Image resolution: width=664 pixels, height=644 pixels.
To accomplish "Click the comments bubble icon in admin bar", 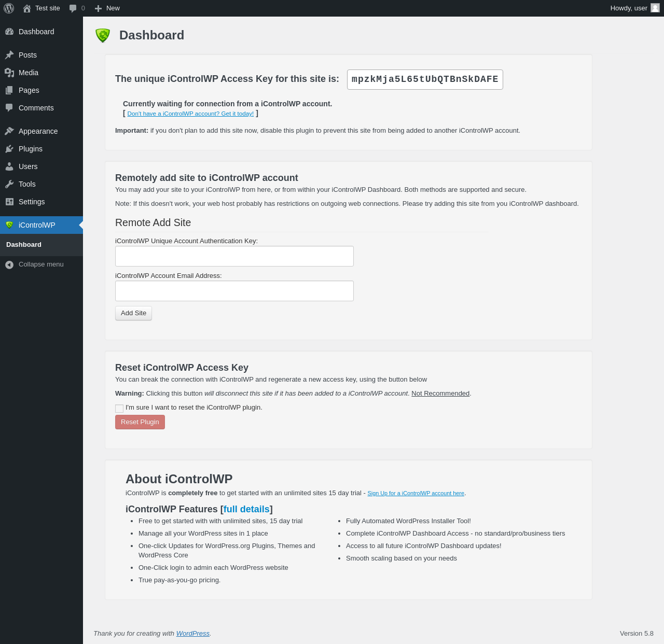I will tap(73, 8).
